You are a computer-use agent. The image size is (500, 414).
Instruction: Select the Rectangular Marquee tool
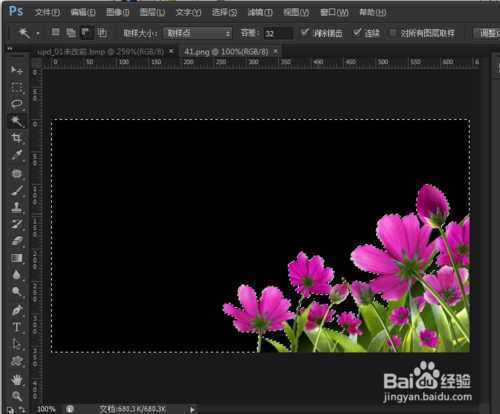click(x=17, y=87)
